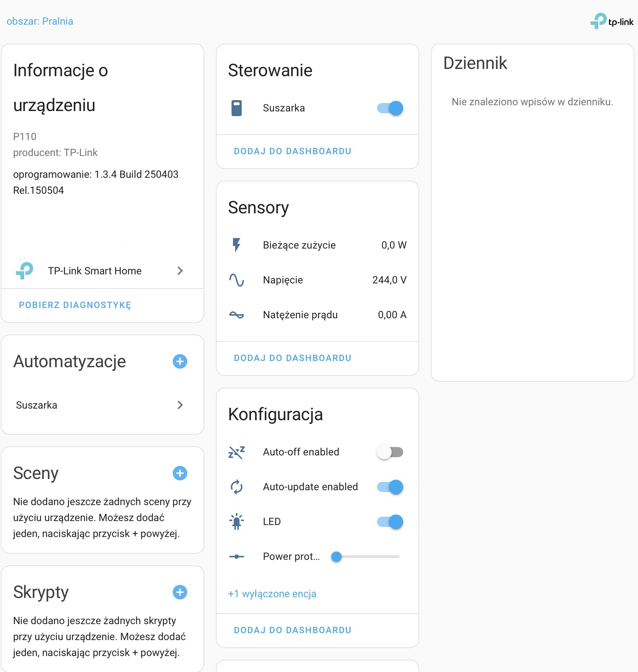Image resolution: width=638 pixels, height=672 pixels.
Task: Expand the +1 wyłączone encja link
Action: (x=272, y=594)
